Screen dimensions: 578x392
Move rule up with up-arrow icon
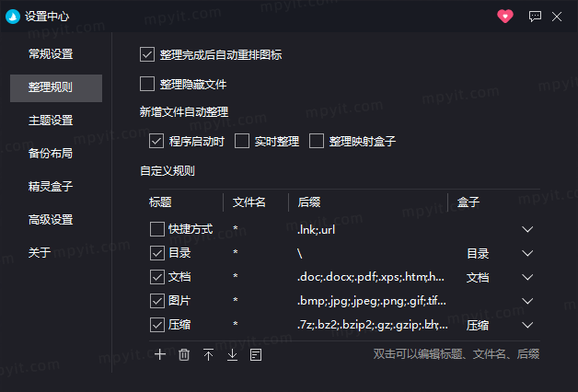(208, 354)
